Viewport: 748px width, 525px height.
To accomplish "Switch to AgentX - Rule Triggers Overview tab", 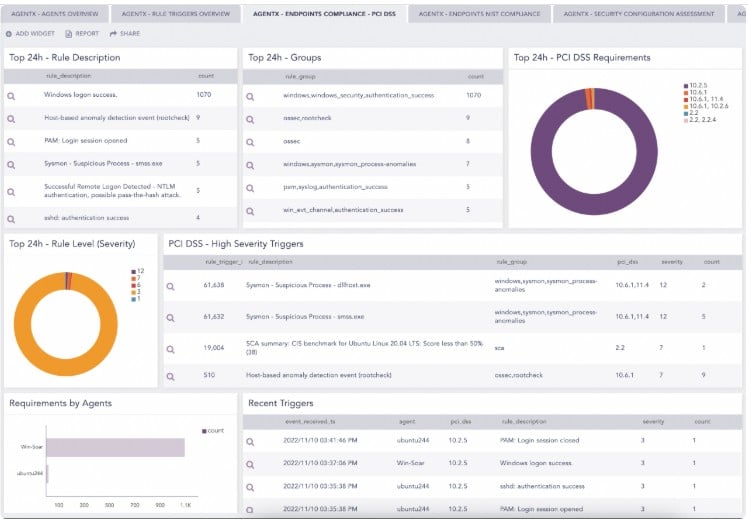I will pyautogui.click(x=176, y=14).
